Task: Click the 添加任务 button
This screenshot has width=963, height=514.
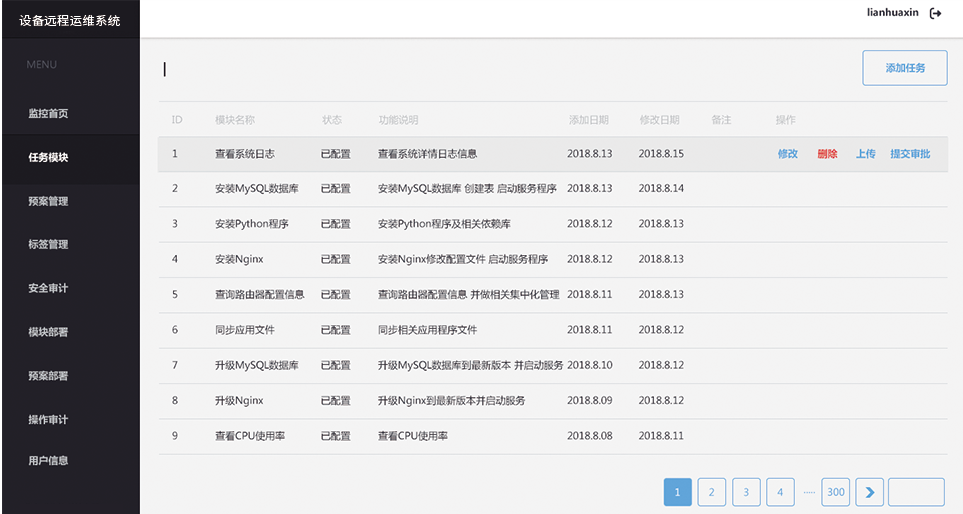Action: pos(904,69)
